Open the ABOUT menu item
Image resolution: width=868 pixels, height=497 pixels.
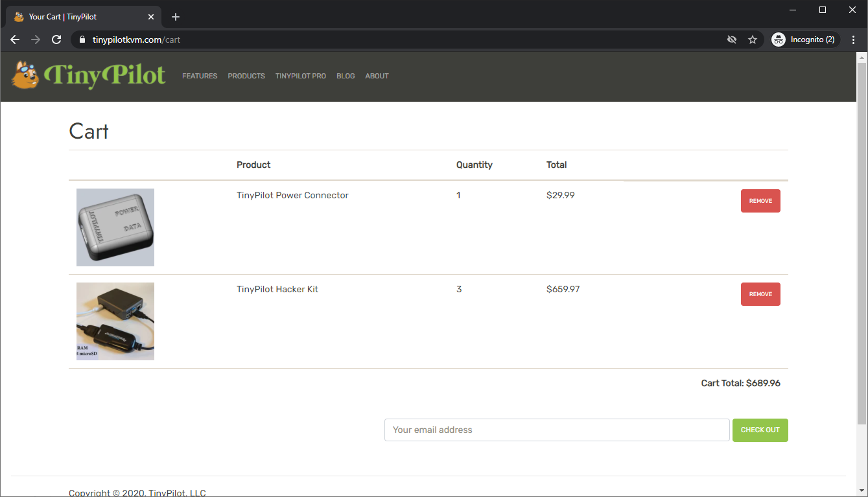pos(377,76)
